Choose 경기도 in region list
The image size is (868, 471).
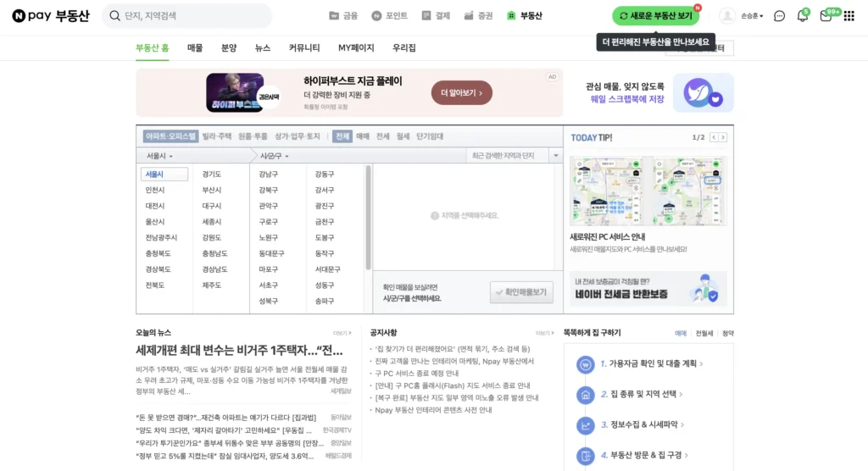point(211,175)
